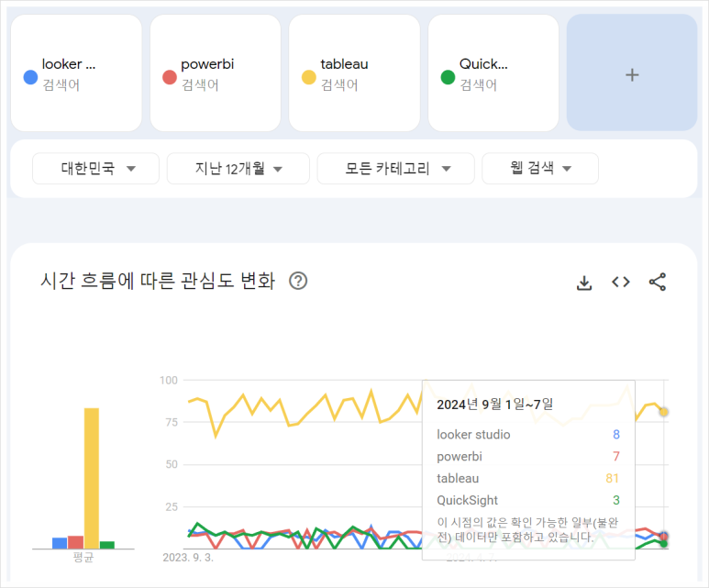The height and width of the screenshot is (588, 709).
Task: Click the green QuickSight average bar
Action: pos(107,545)
